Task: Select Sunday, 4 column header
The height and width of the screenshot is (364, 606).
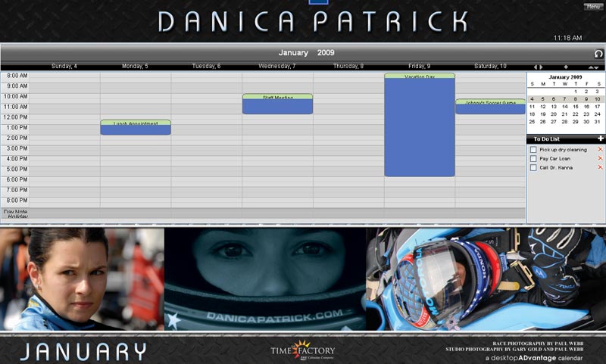Action: click(64, 66)
